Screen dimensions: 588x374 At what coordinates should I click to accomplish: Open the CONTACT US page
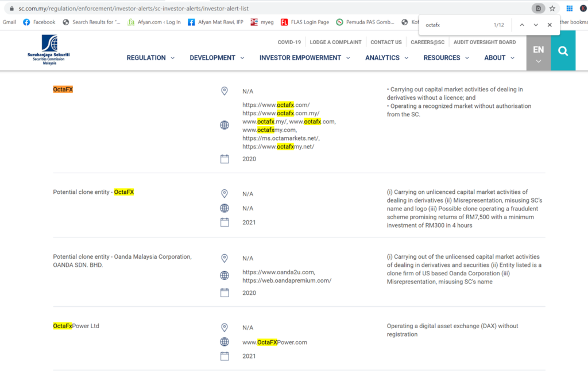pyautogui.click(x=386, y=42)
